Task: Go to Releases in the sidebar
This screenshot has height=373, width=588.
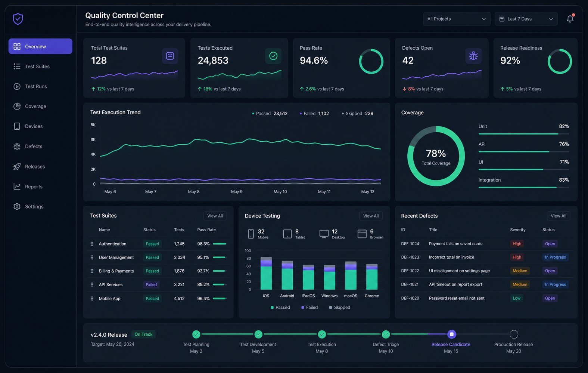Action: pyautogui.click(x=40, y=167)
